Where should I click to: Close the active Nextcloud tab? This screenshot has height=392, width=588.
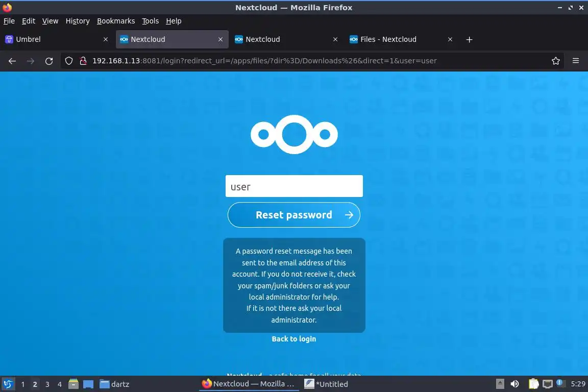click(220, 39)
